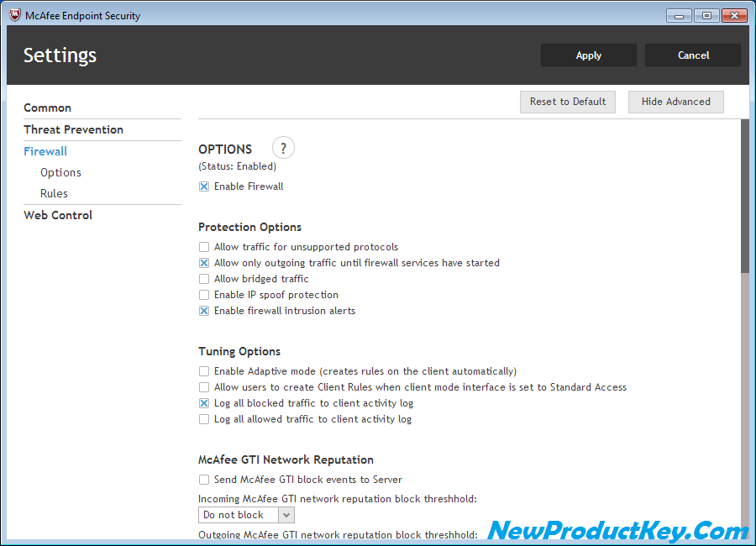Uncheck Enable firewall intrusion alerts
Screen dimensions: 756x546
(204, 311)
